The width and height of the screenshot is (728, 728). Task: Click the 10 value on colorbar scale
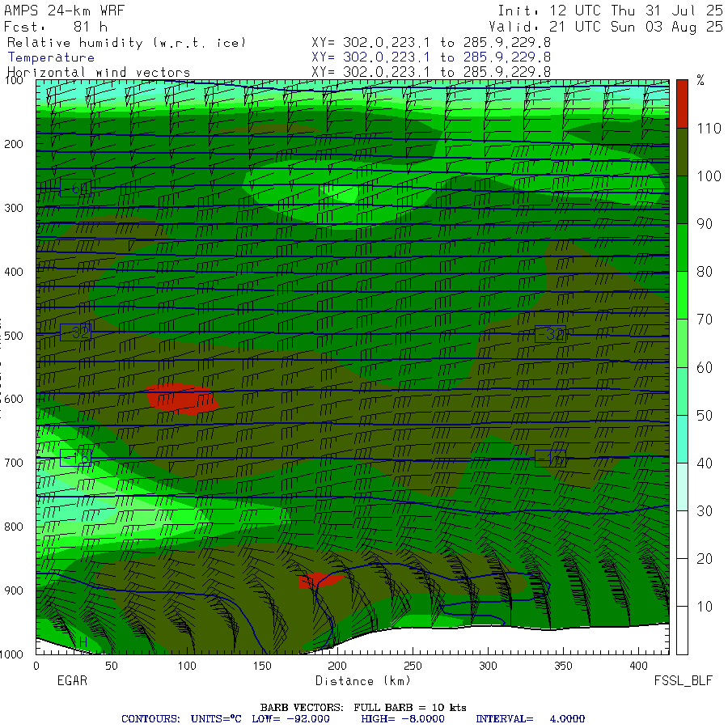click(x=705, y=607)
